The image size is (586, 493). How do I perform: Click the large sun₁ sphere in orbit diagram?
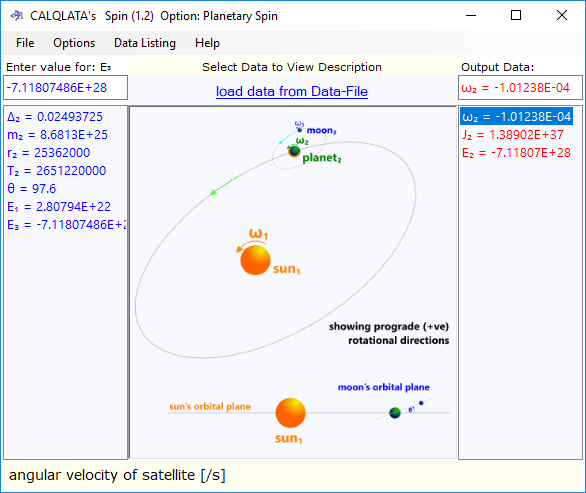click(255, 260)
